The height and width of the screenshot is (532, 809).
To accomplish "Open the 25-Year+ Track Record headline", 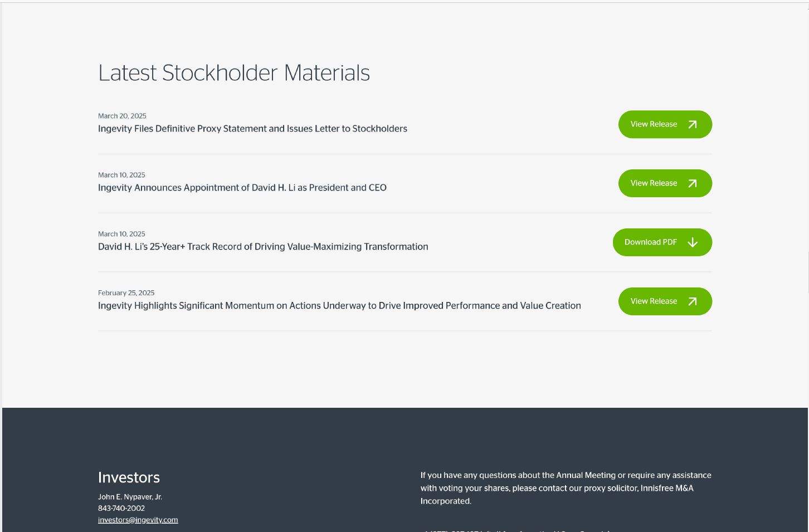I will click(x=263, y=247).
